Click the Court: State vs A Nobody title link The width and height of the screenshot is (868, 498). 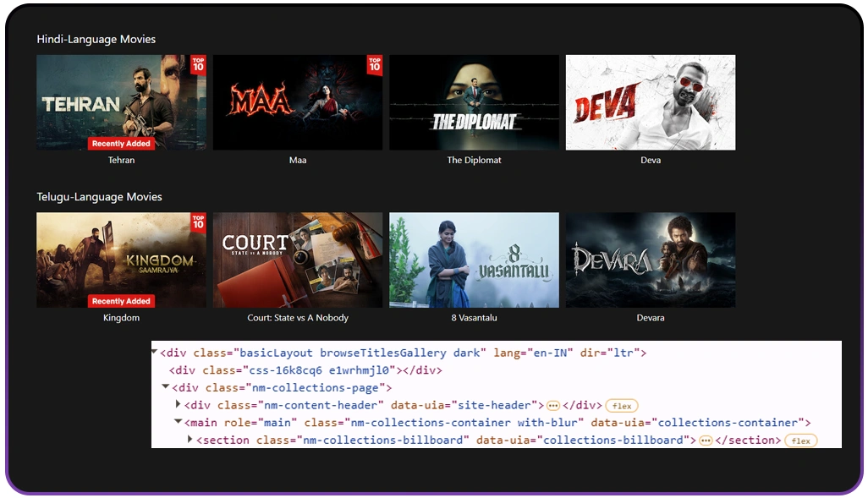(297, 318)
